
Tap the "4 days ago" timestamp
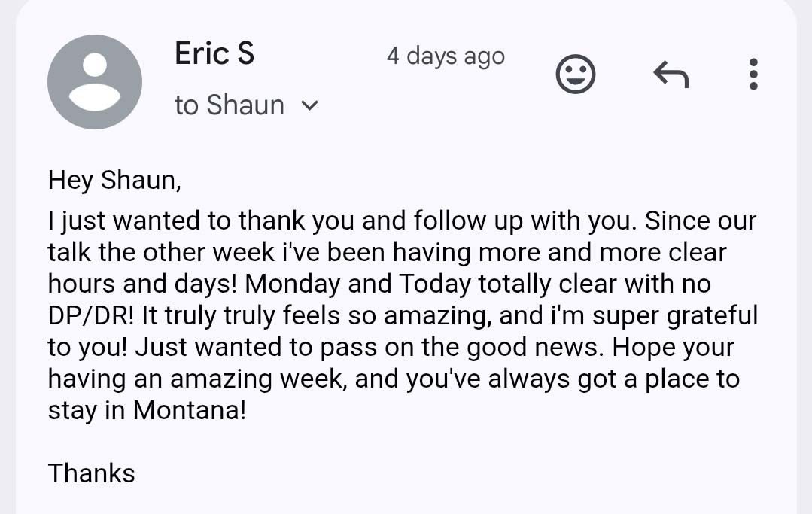point(446,56)
